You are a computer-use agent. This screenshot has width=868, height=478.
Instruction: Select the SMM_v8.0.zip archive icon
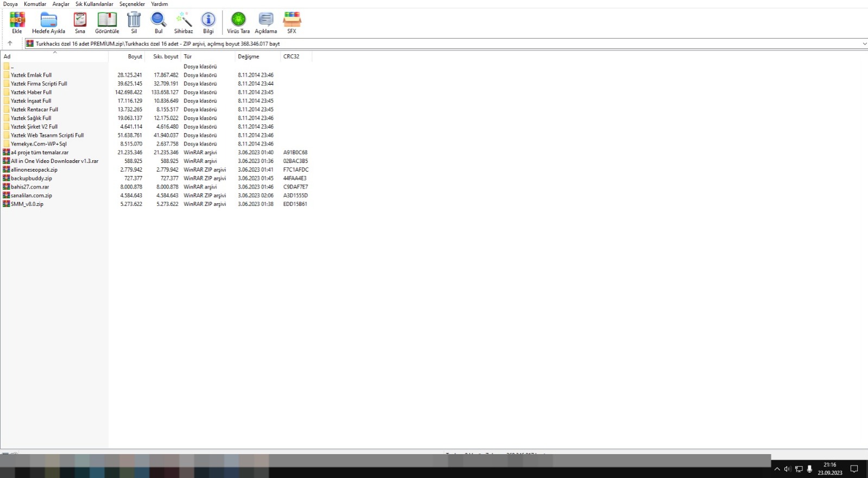[7, 204]
